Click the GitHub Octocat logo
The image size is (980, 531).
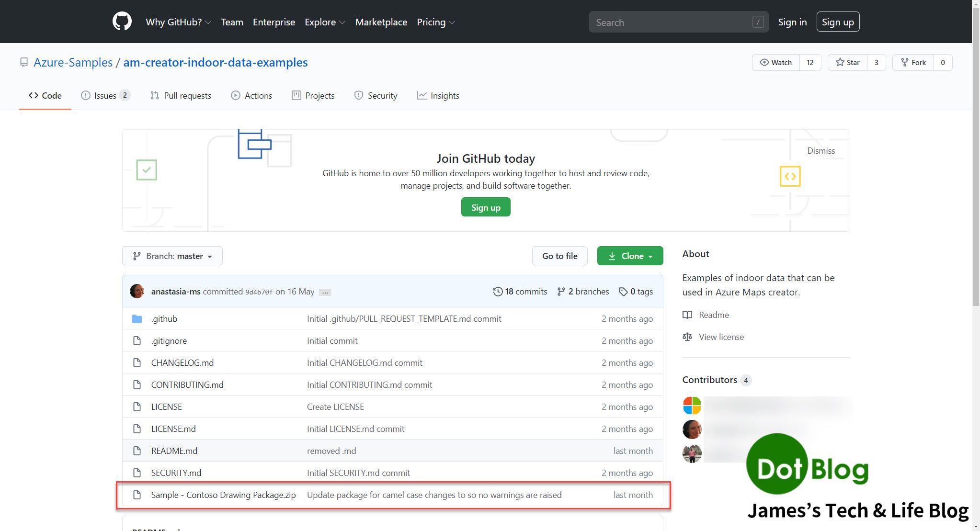point(122,22)
